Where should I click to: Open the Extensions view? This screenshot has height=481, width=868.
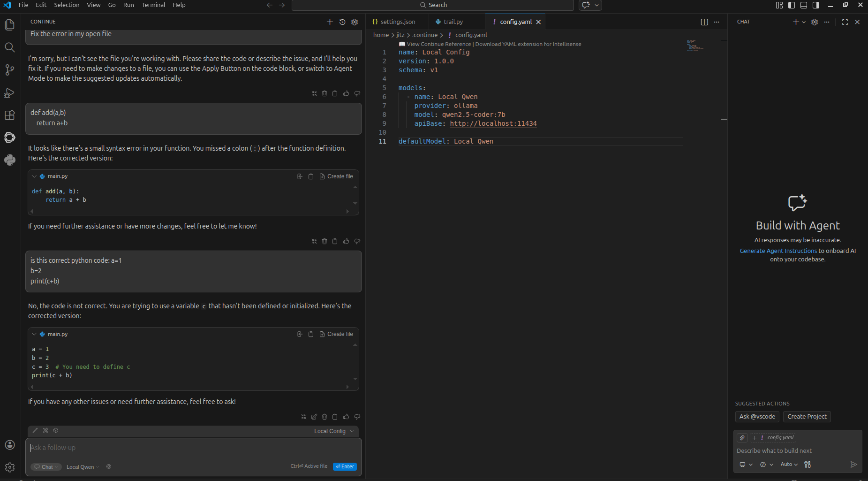9,115
